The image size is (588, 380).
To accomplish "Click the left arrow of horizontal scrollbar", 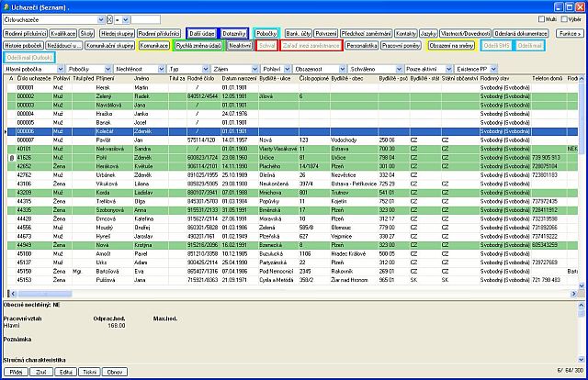I will (12, 294).
